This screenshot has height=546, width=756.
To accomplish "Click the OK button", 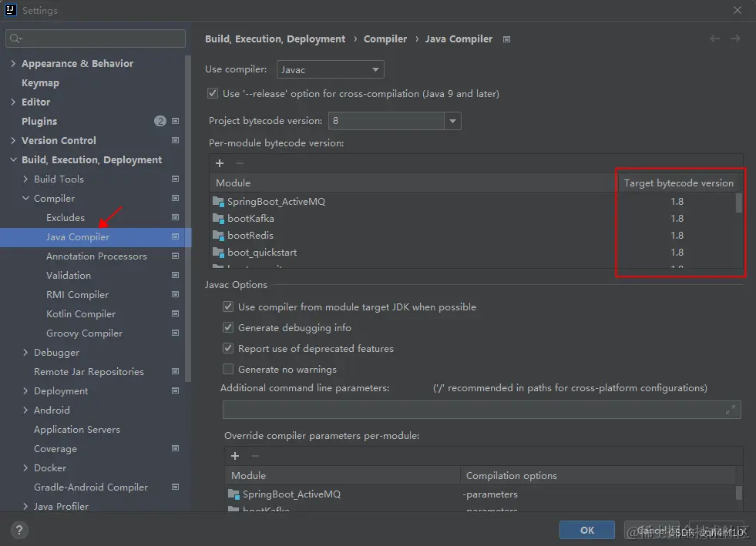I will click(x=586, y=530).
